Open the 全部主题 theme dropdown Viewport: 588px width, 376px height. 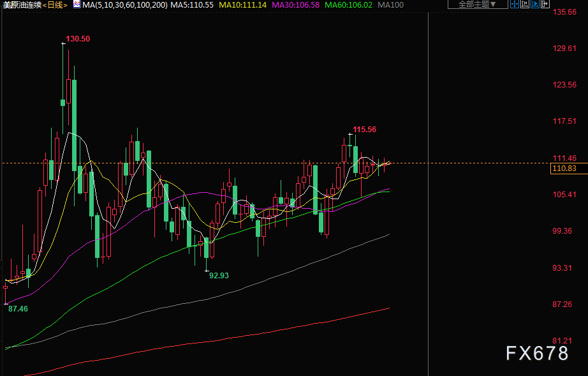point(477,4)
